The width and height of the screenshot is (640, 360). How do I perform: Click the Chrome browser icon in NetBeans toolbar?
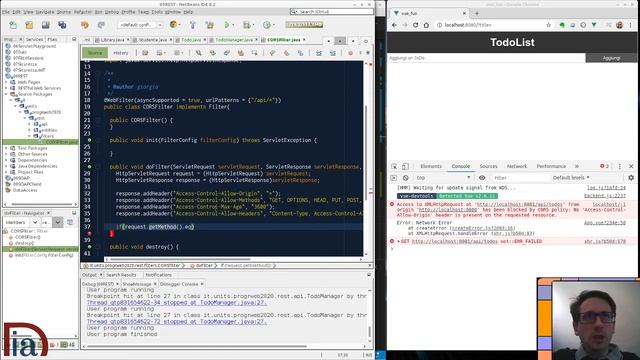[173, 25]
